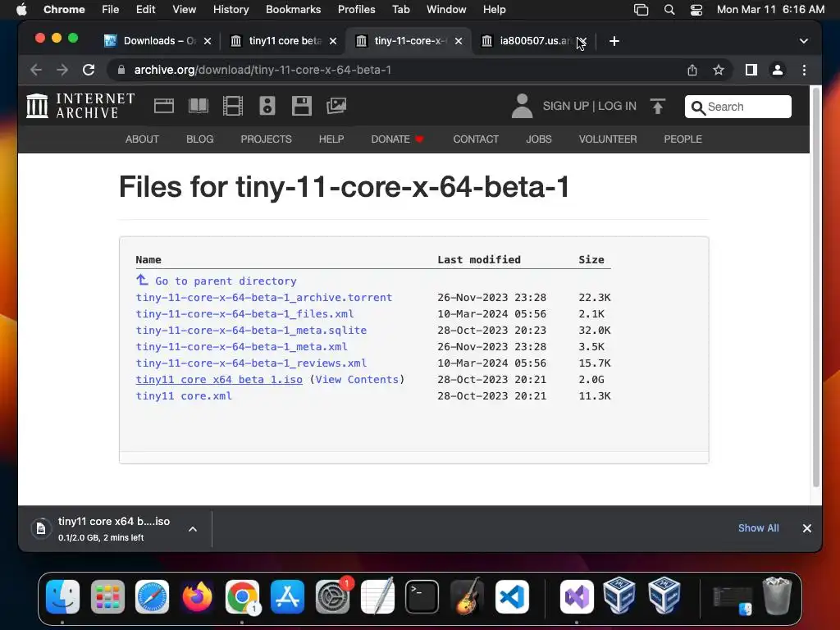Viewport: 840px width, 630px height.
Task: Open tiny-11-core-x-64-beta-1_reviews.xml link
Action: coord(251,363)
